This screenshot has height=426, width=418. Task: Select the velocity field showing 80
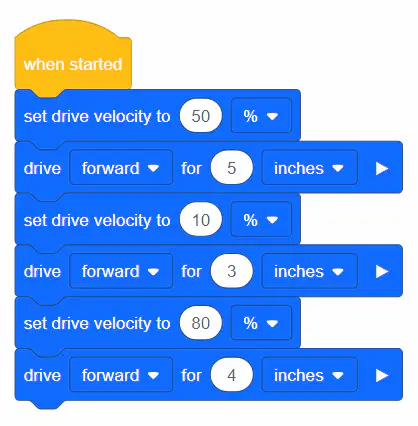pyautogui.click(x=201, y=323)
